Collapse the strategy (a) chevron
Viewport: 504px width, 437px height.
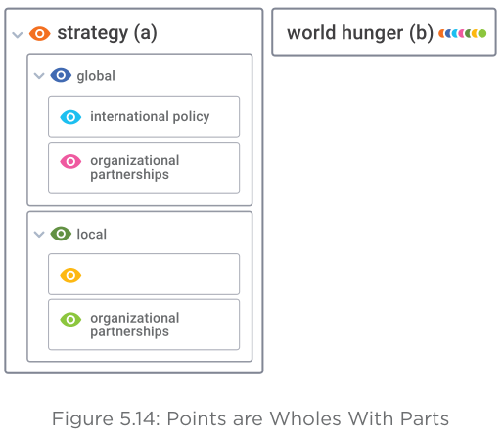pyautogui.click(x=18, y=34)
